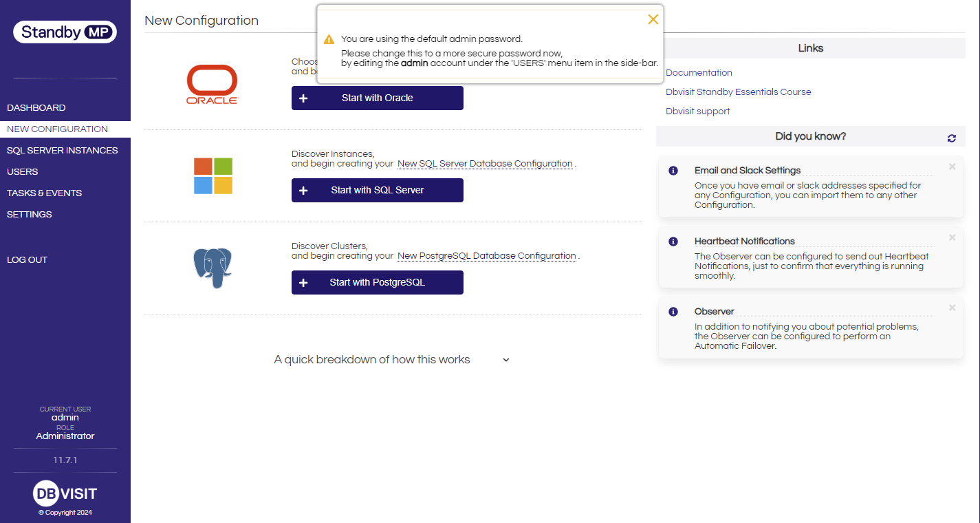Click the version number 11.7.1

click(x=65, y=460)
